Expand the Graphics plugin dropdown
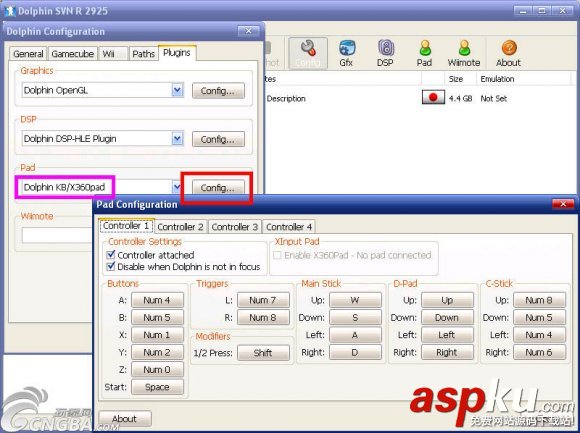Image resolution: width=580 pixels, height=433 pixels. pos(178,90)
